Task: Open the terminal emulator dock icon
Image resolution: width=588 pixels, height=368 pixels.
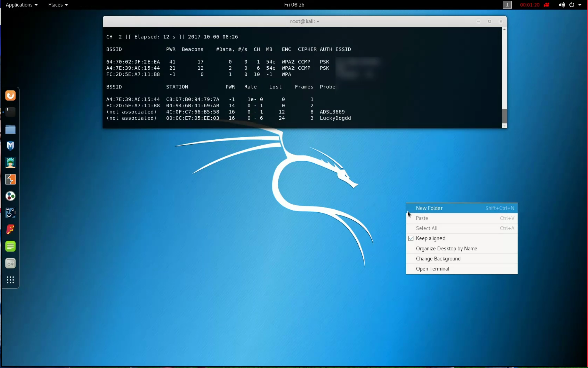Action: tap(10, 111)
